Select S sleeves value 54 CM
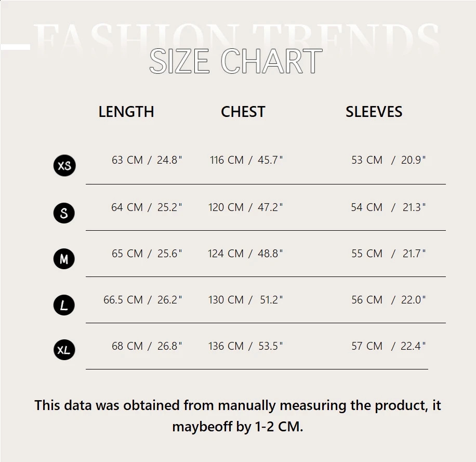Viewport: 476px width, 462px height. [x=367, y=207]
